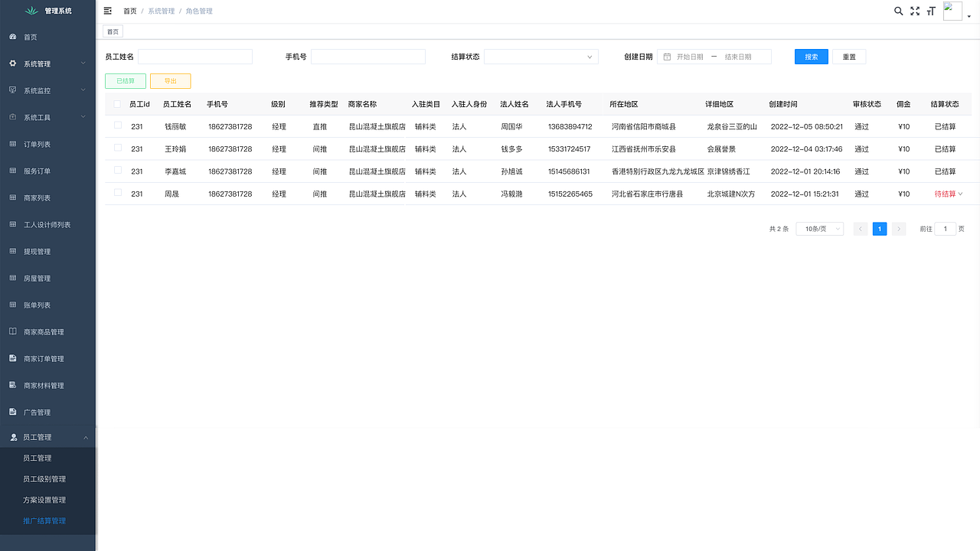The image size is (980, 551).
Task: Click the green 已结算 button
Action: point(126,80)
